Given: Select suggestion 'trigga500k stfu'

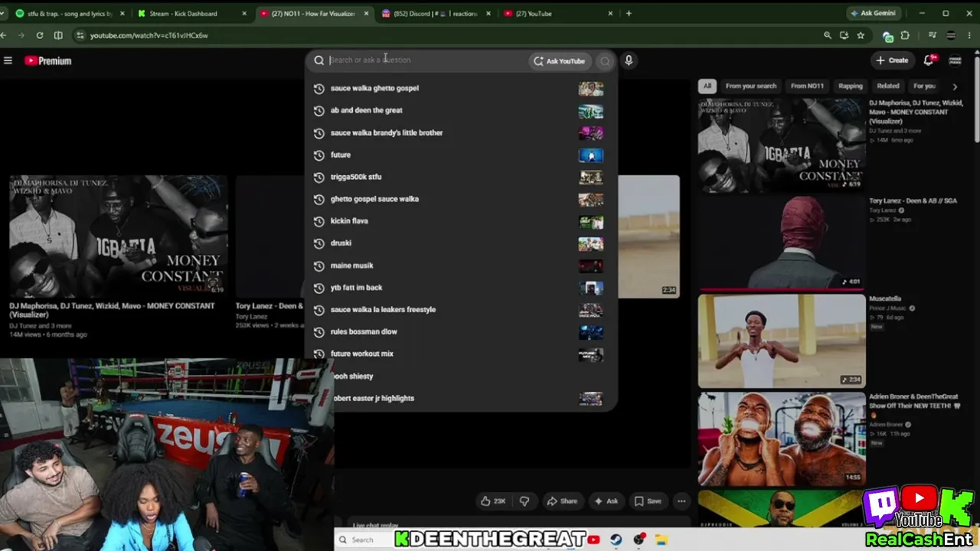Looking at the screenshot, I should pyautogui.click(x=460, y=178).
